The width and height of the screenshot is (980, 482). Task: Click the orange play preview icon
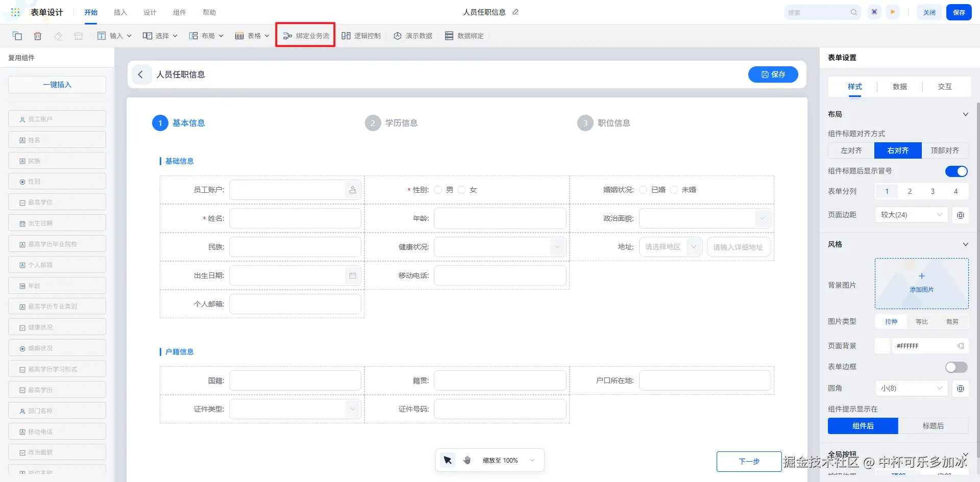(893, 12)
